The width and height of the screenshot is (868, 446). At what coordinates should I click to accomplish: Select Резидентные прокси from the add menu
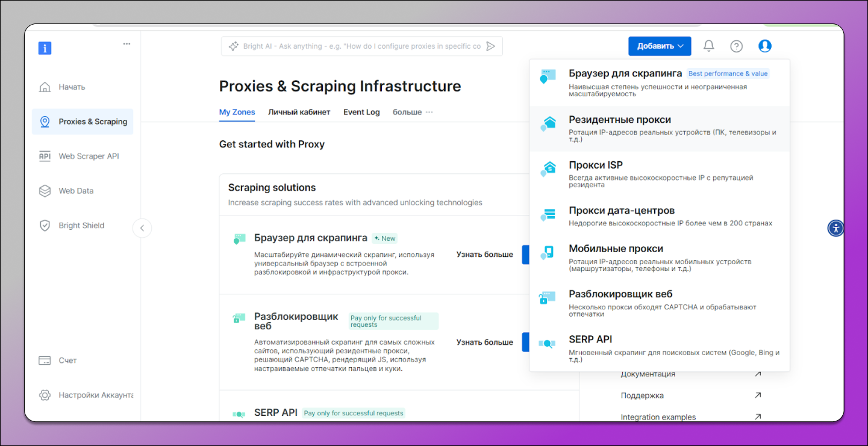pos(660,129)
